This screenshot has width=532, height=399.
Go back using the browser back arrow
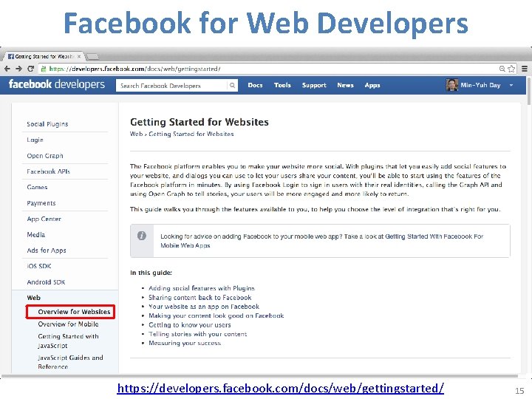pos(7,69)
